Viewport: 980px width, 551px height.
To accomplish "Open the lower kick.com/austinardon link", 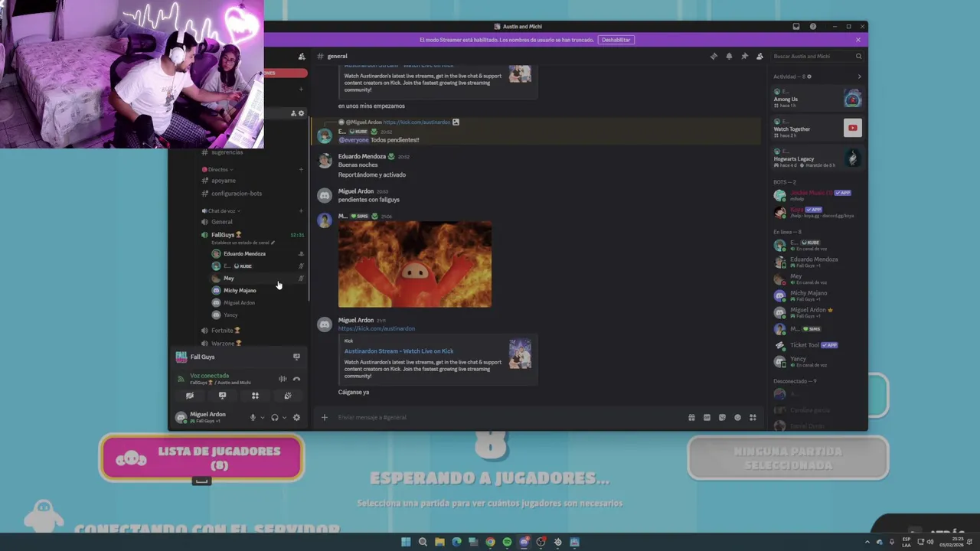I will click(x=377, y=328).
